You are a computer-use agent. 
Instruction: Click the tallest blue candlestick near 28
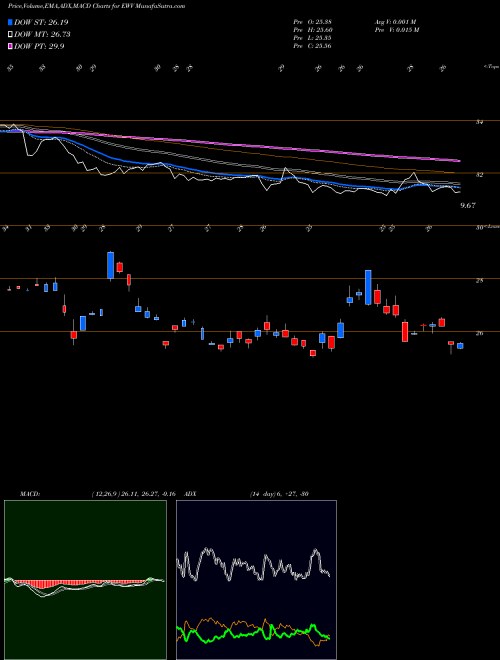368,287
